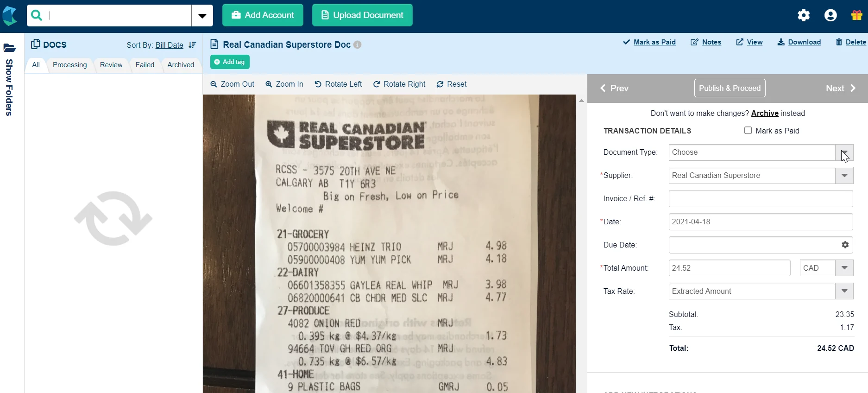The image size is (868, 393).
Task: Click the subtotal value 23.35
Action: (x=845, y=314)
